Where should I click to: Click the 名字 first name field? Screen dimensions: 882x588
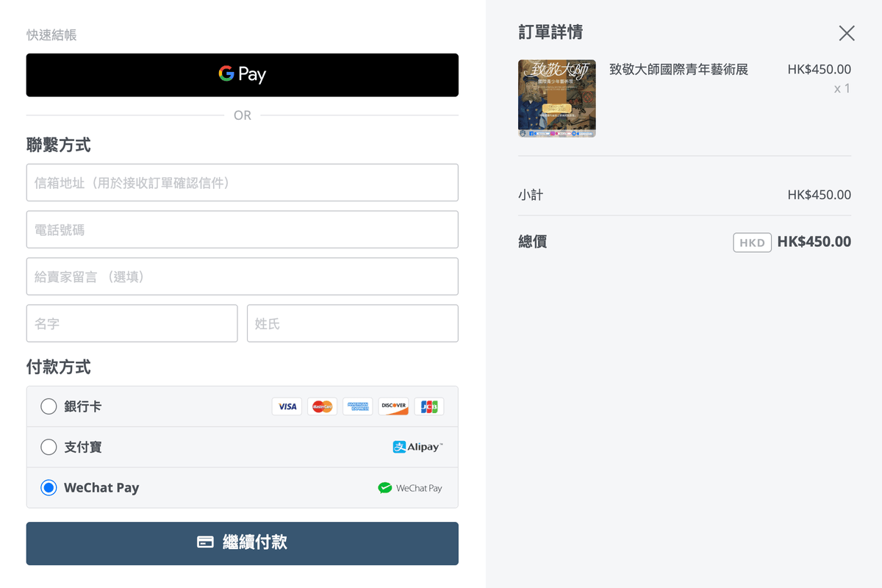coord(132,323)
